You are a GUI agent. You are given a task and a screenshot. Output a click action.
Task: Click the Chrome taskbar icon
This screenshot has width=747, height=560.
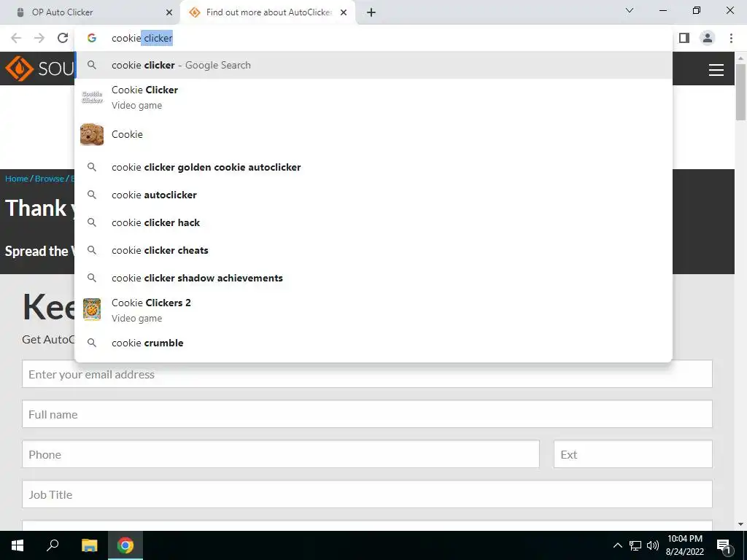tap(125, 545)
